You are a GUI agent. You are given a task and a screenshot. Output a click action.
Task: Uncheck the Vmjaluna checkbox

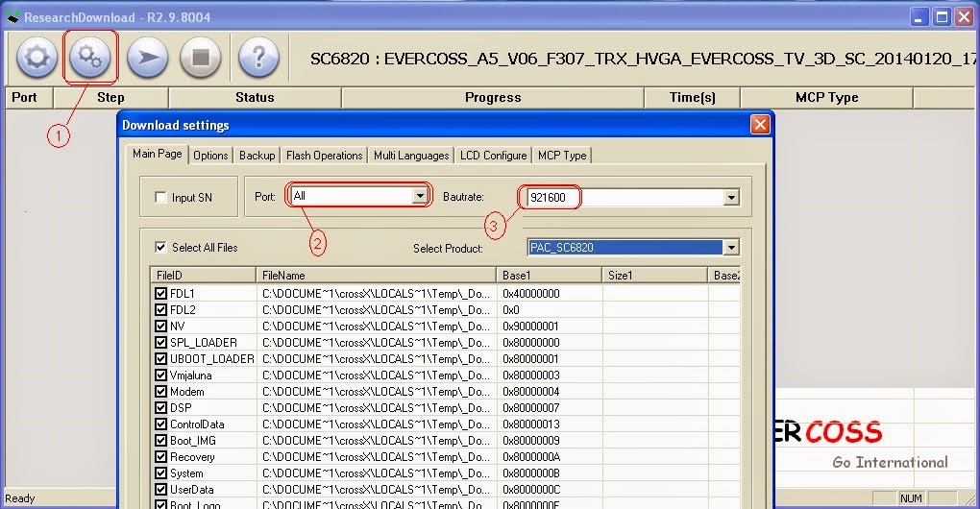pyautogui.click(x=160, y=376)
